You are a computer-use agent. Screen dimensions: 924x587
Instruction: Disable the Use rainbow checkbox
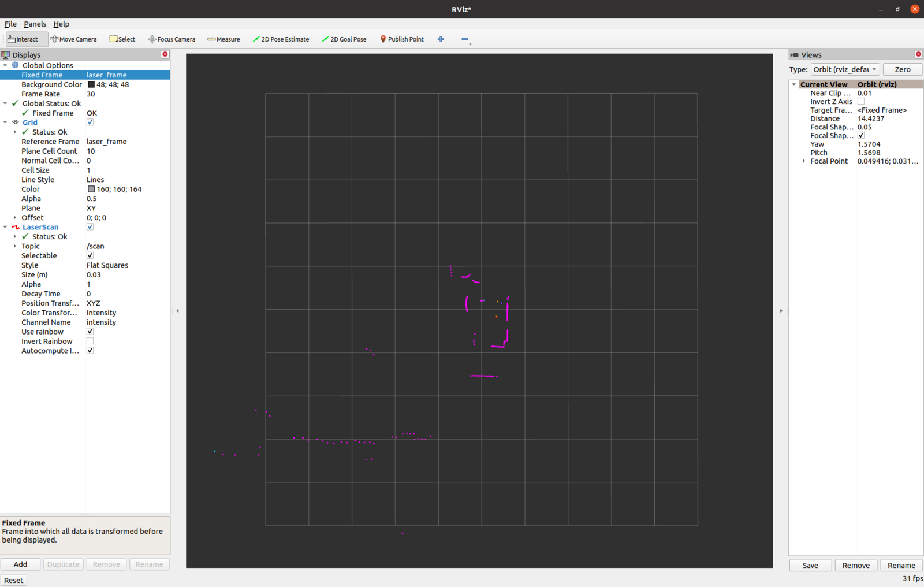[x=90, y=332]
